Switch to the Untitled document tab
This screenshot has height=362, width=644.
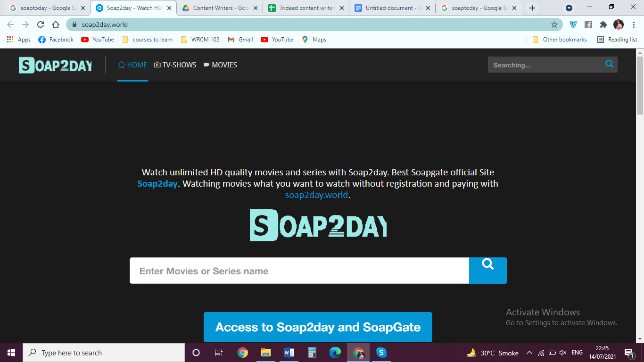(x=393, y=8)
